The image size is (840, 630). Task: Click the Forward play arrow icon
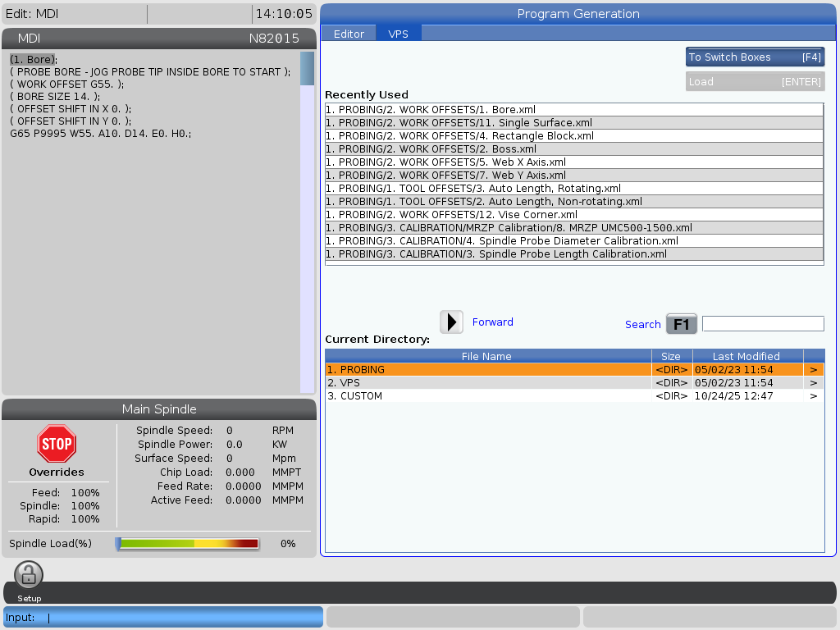(452, 322)
